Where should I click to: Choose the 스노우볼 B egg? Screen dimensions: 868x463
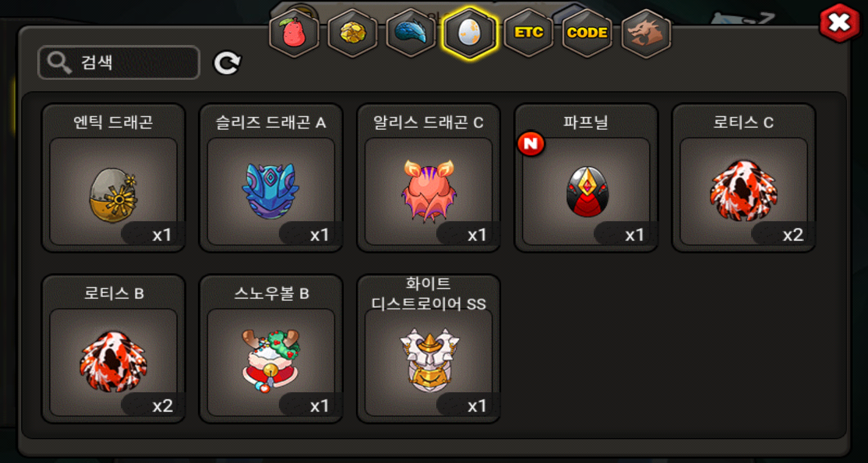point(271,349)
